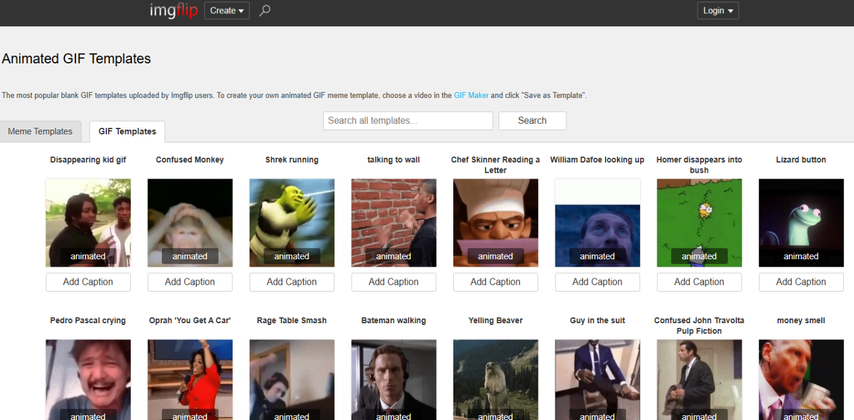
Task: Click the Oprah 'You Get A Car' title
Action: coord(190,320)
